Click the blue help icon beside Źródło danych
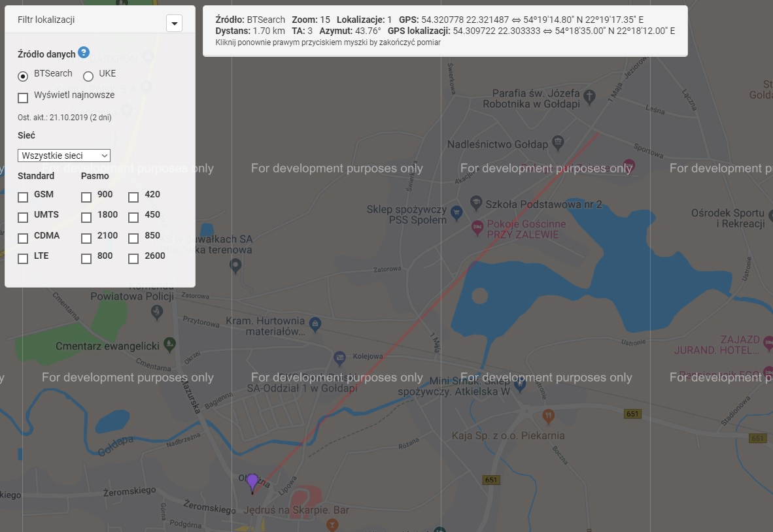 [x=84, y=52]
